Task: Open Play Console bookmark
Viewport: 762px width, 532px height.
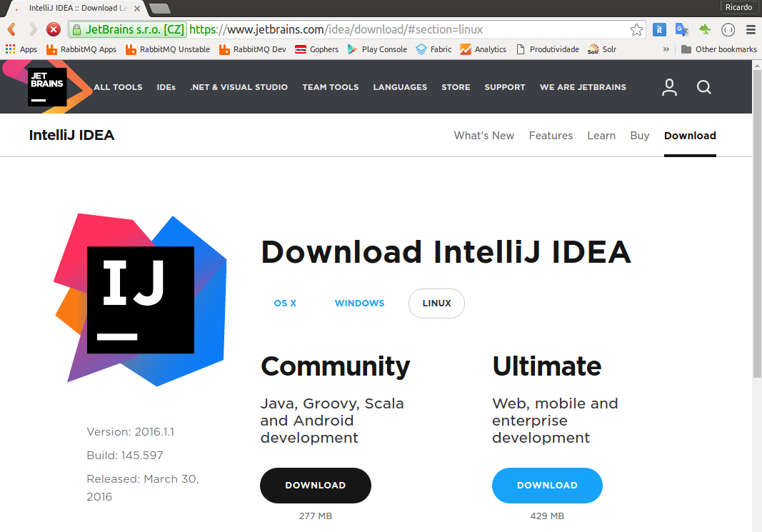Action: 377,49
